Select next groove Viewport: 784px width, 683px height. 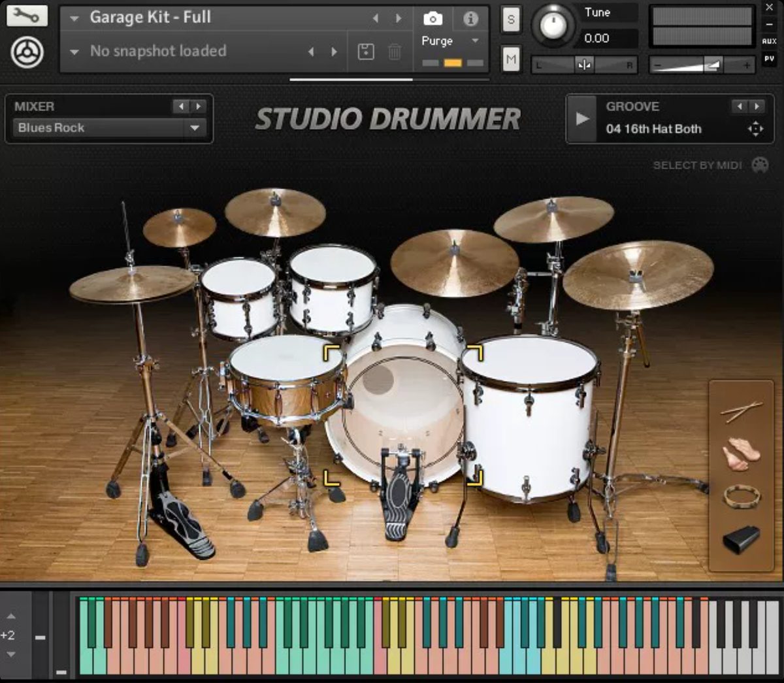pyautogui.click(x=757, y=106)
